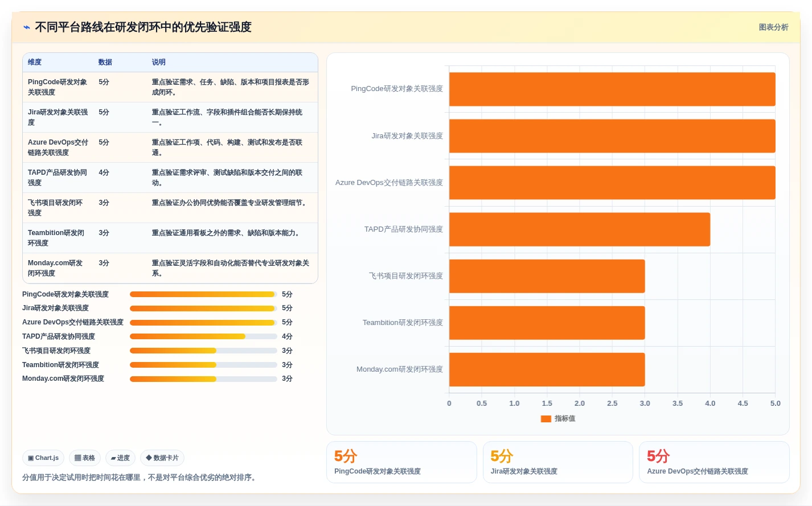
Task: Click the chart axis label Monday.com研发闭环强度
Action: pos(400,369)
